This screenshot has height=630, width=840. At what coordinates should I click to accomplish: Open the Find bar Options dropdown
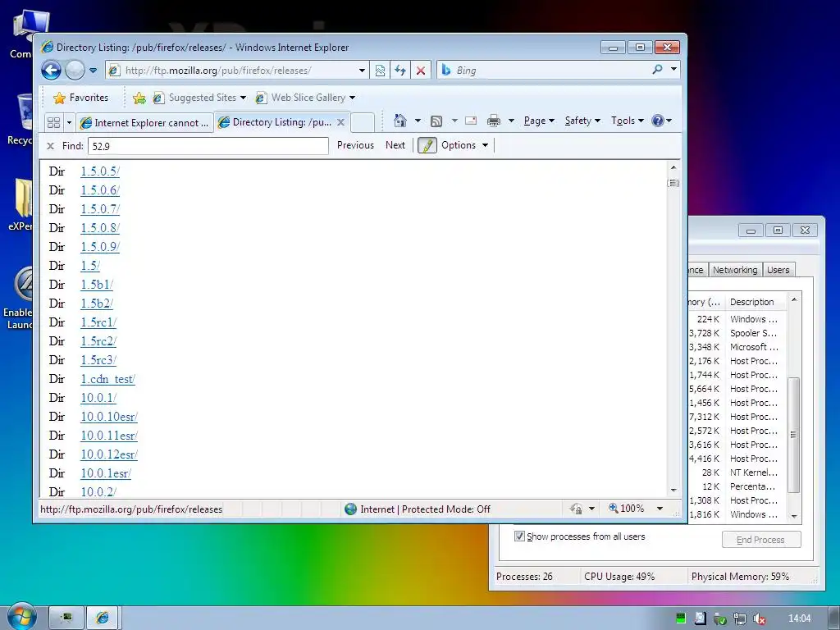[x=464, y=145]
